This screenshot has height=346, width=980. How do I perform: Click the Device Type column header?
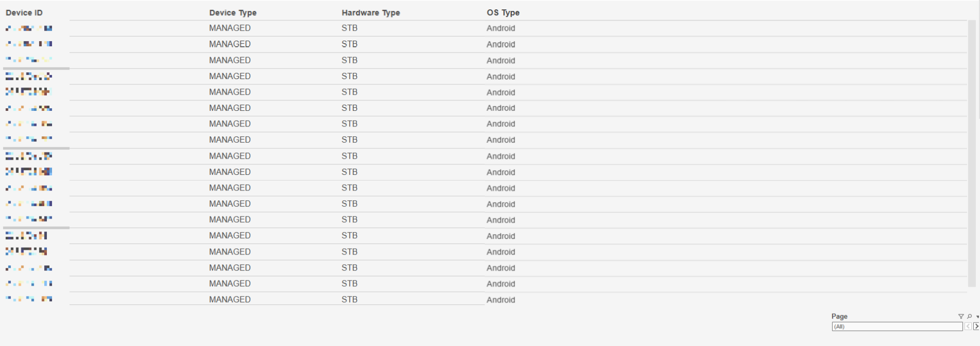(x=233, y=12)
